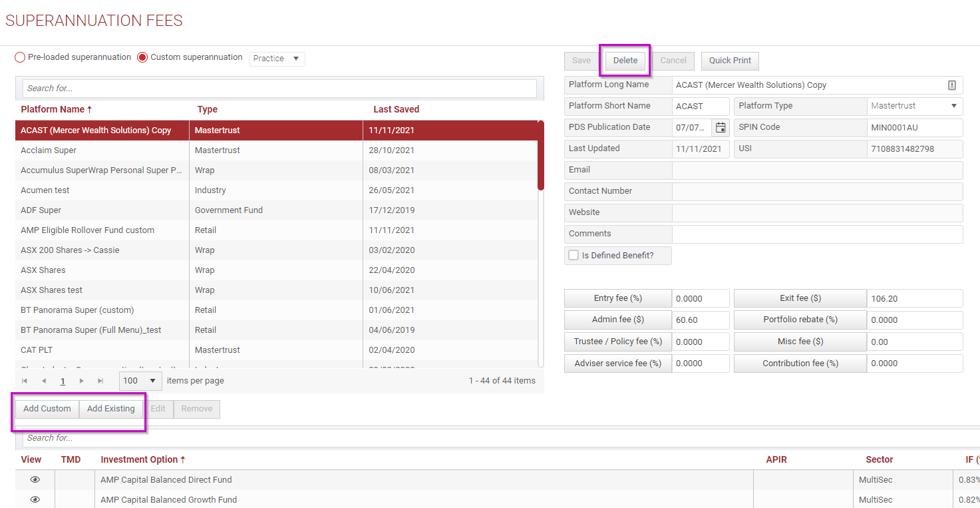Click the platform list vertical scrollbar
This screenshot has width=980, height=508.
541,244
